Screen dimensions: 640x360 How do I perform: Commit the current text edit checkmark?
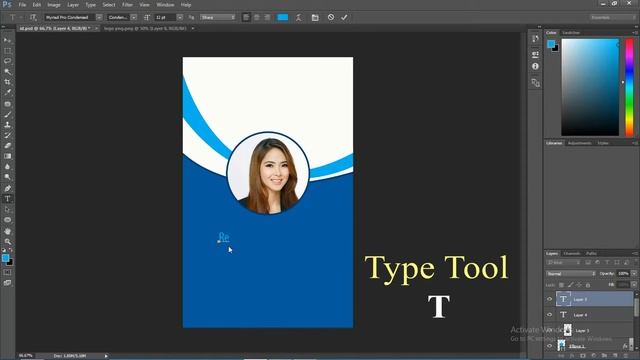[x=344, y=17]
